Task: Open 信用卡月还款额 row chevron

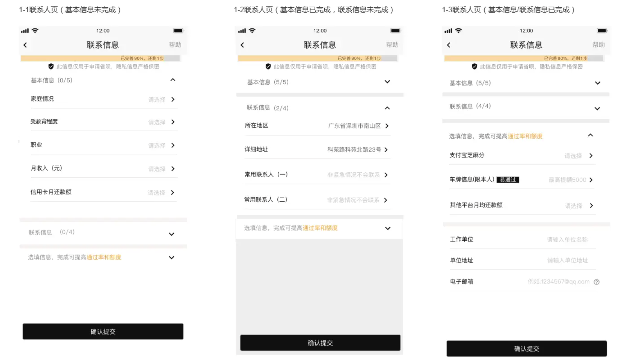Action: (173, 193)
